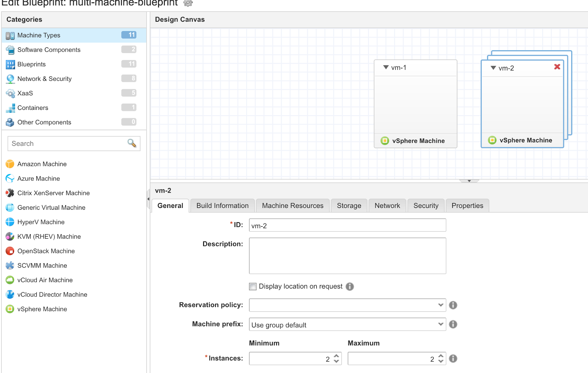This screenshot has height=373, width=588.
Task: Enable Display location on request
Action: [x=252, y=286]
